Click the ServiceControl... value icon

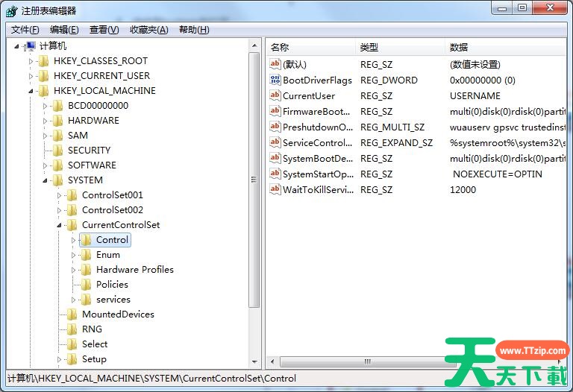(x=275, y=142)
